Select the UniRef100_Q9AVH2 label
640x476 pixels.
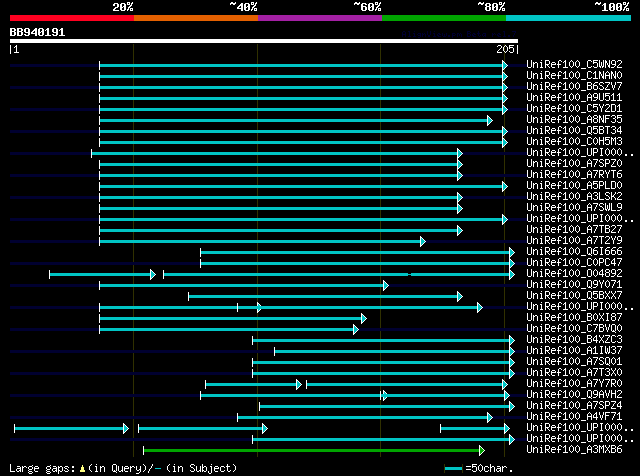point(574,395)
